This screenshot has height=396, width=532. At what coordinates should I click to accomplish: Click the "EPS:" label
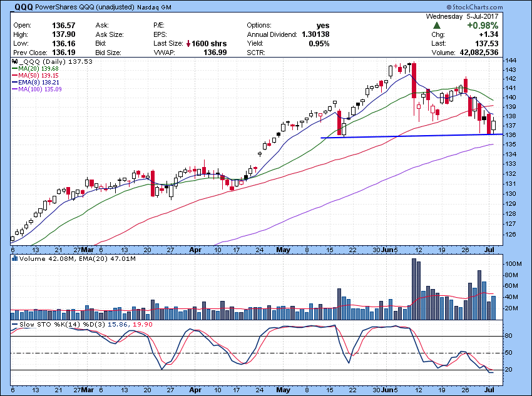pyautogui.click(x=160, y=34)
